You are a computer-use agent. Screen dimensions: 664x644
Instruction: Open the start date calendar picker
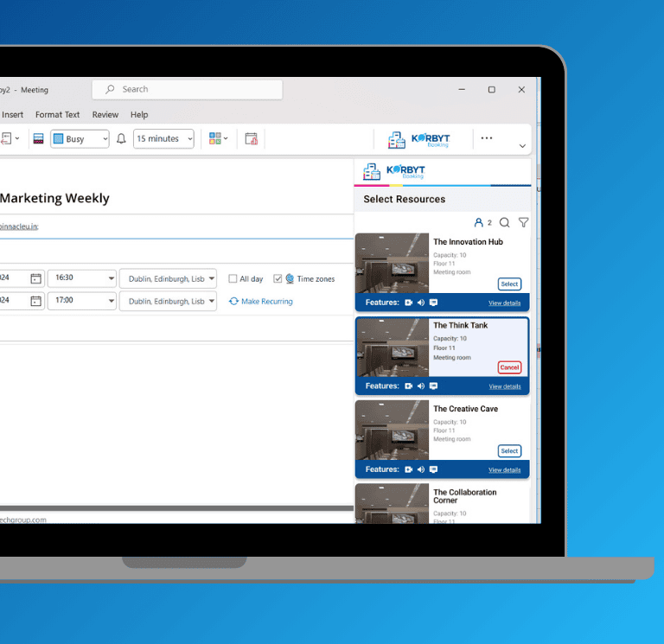point(36,278)
